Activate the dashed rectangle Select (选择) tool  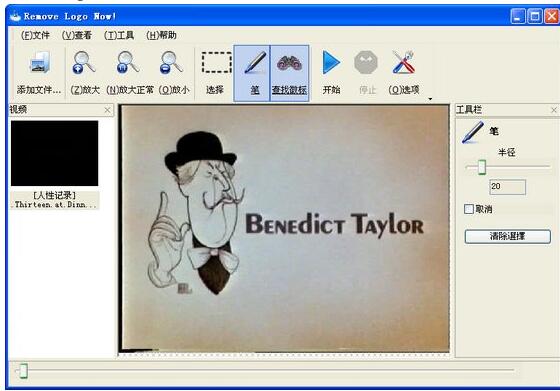216,62
